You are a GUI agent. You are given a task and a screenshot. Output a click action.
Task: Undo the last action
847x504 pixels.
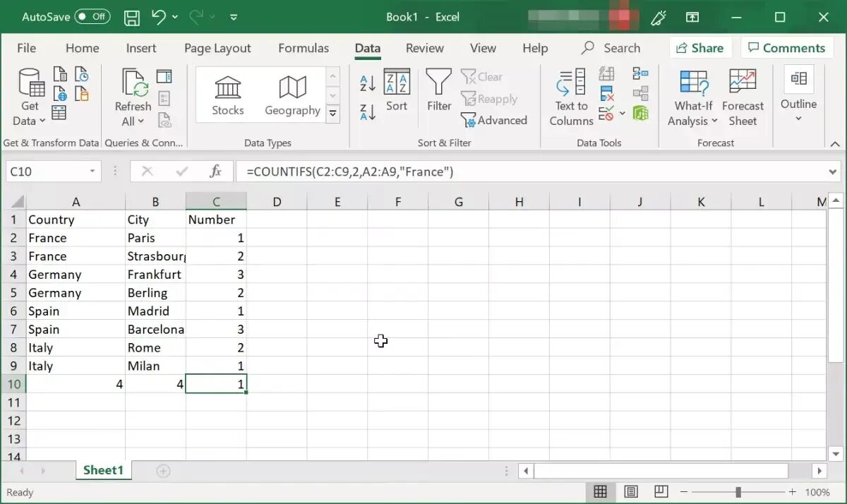click(x=158, y=17)
